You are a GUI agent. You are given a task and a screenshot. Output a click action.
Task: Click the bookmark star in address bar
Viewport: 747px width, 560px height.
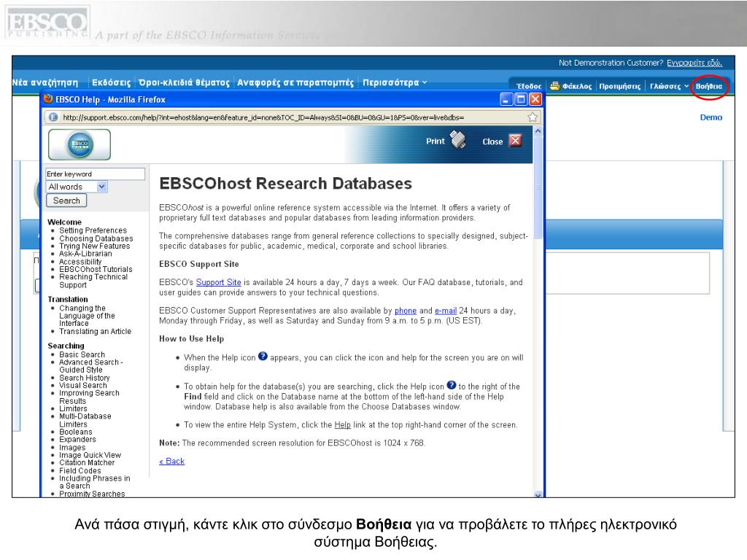coord(533,117)
